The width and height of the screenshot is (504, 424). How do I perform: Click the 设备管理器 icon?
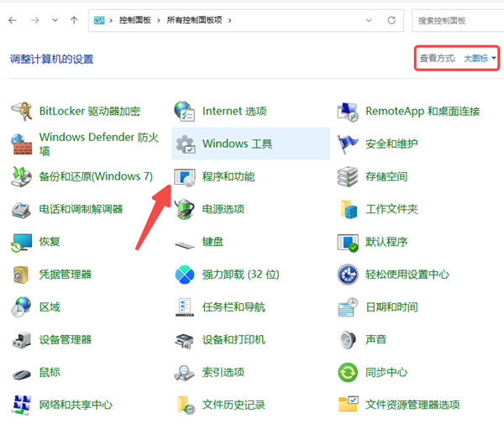[22, 339]
